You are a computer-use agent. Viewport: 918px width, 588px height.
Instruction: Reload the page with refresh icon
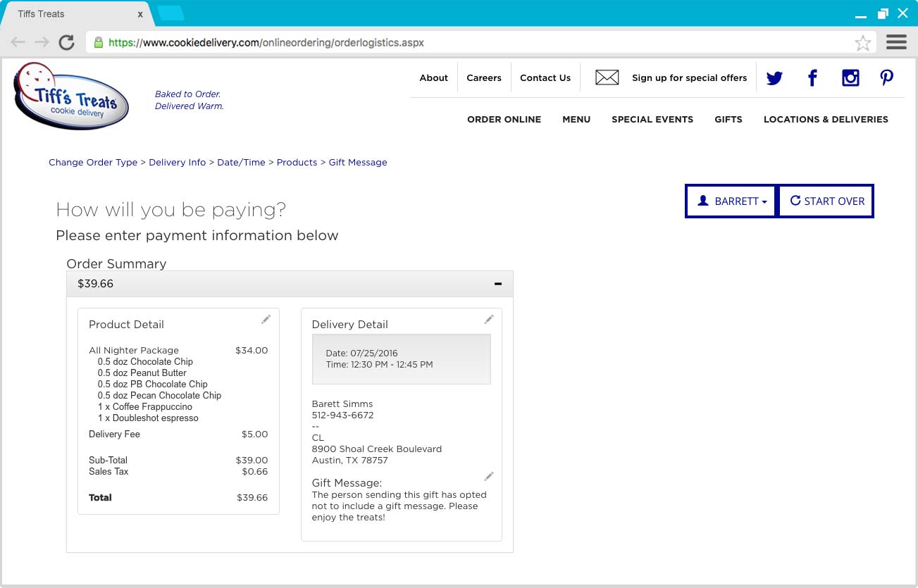pos(66,43)
